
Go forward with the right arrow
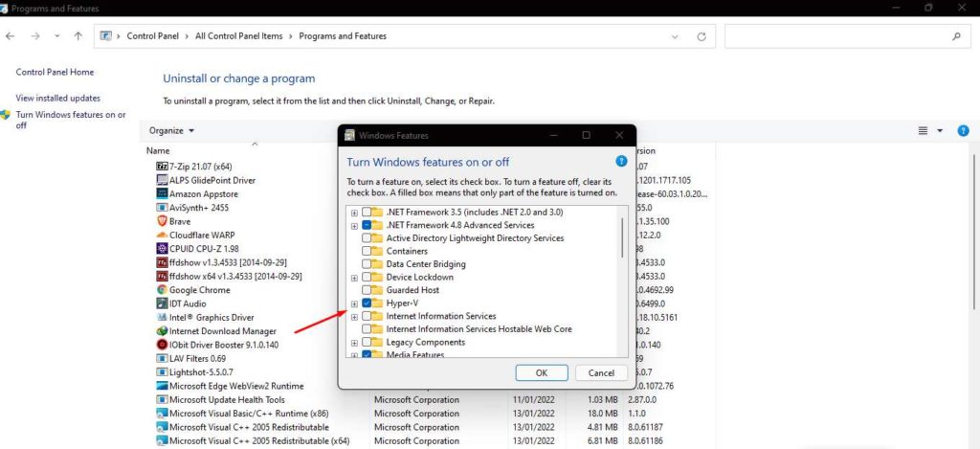(35, 36)
